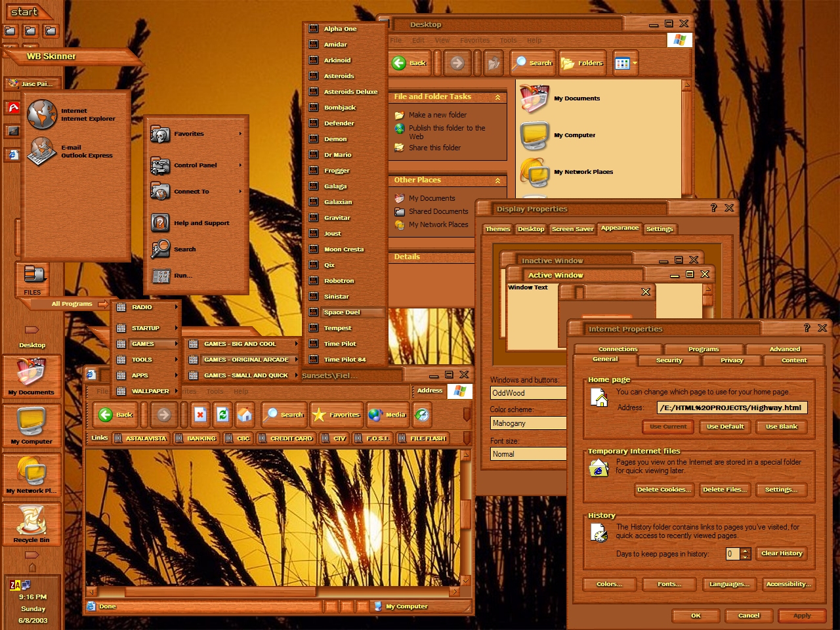Toggle Folders pane in the Desktop window
Viewport: 840px width, 630px height.
[581, 63]
